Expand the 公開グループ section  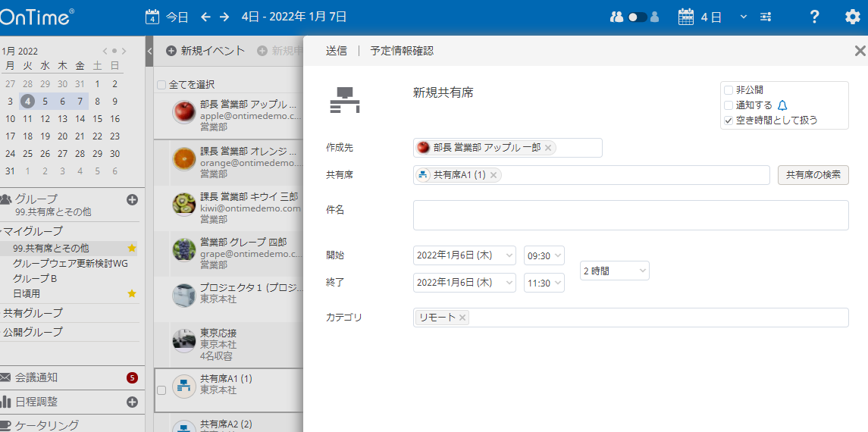point(33,332)
